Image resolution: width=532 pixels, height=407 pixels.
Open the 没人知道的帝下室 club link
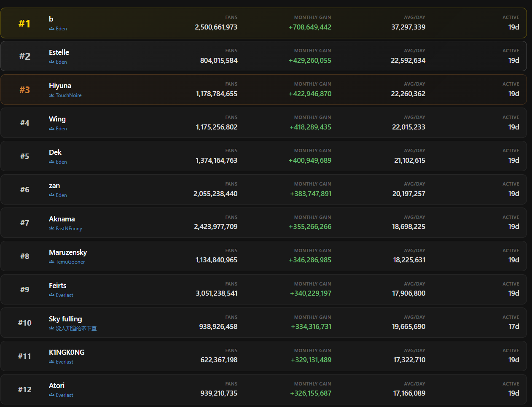tap(76, 329)
